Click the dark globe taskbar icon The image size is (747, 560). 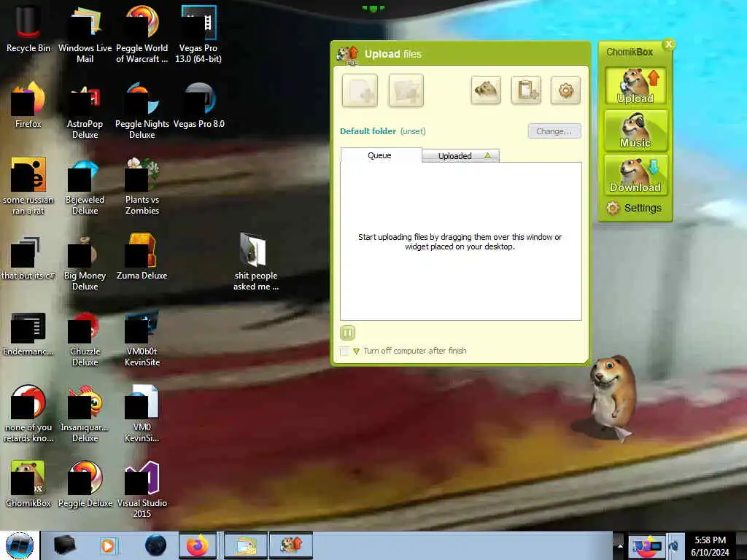point(156,545)
